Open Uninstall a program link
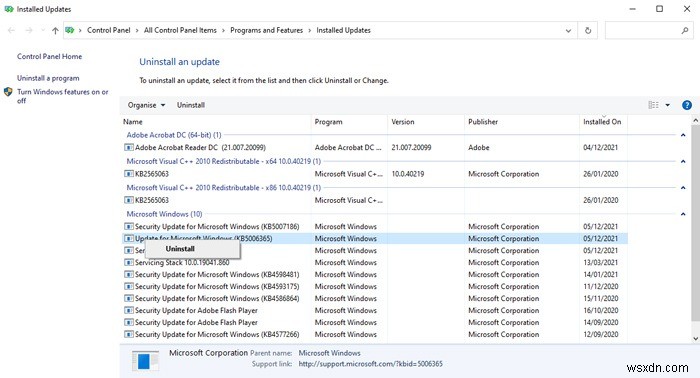Screen dimensions: 700x378 [x=48, y=78]
